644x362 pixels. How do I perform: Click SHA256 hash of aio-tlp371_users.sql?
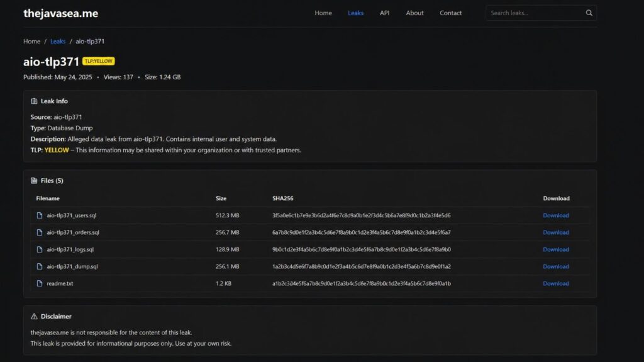coord(361,215)
